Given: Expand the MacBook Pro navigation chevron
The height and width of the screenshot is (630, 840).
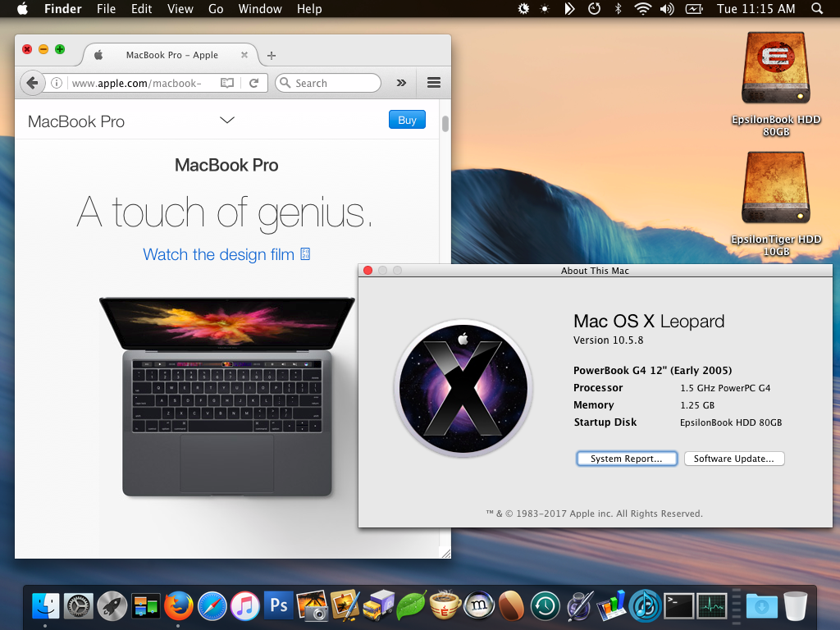Looking at the screenshot, I should pos(227,120).
